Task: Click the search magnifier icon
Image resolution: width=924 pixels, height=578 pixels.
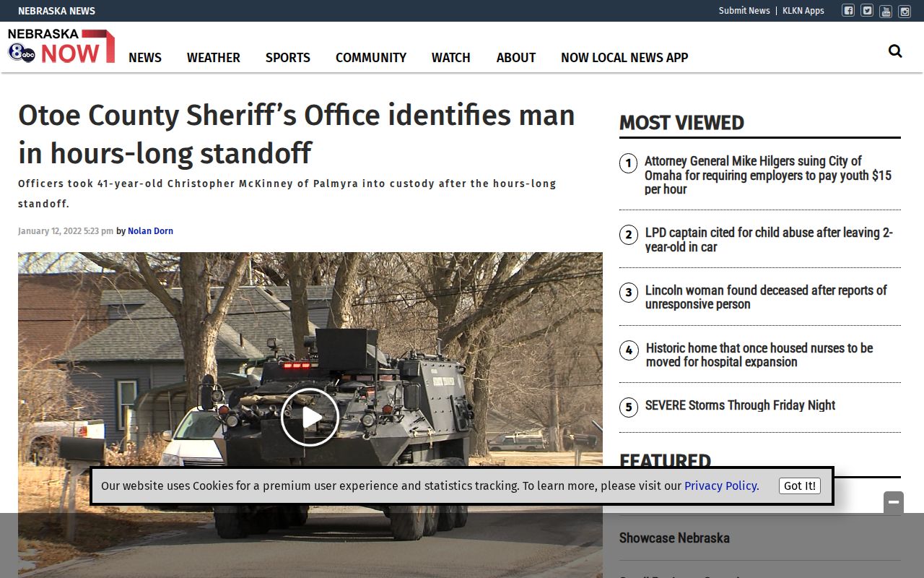Action: click(895, 51)
